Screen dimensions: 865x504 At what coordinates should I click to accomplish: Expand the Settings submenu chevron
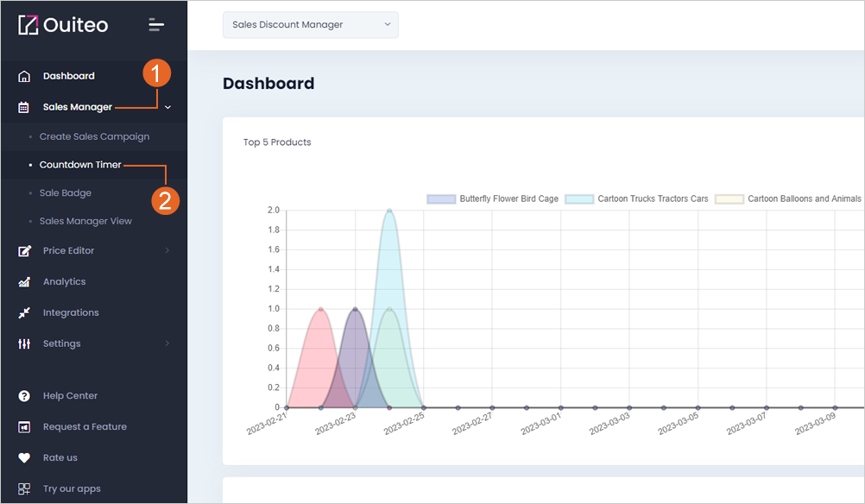[x=167, y=343]
